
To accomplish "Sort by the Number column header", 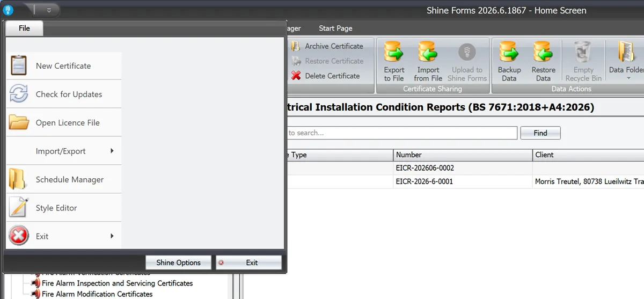I will (463, 155).
